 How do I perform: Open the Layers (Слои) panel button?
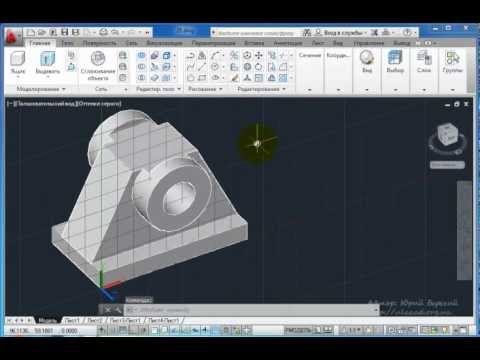(424, 62)
